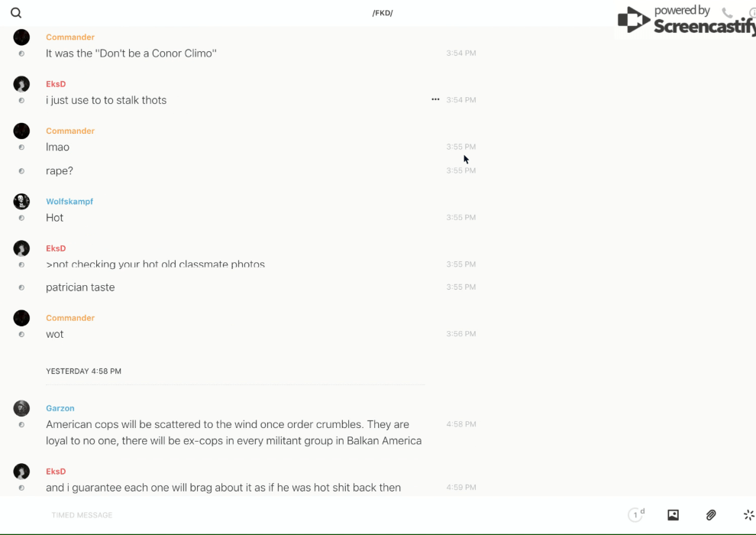Start a voice call with phone icon
Screen dimensions: 756x535
tap(727, 13)
